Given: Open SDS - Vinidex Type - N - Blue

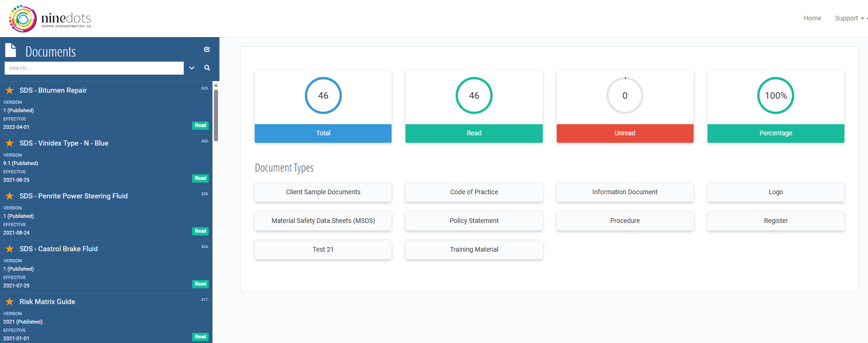Looking at the screenshot, I should (x=64, y=143).
